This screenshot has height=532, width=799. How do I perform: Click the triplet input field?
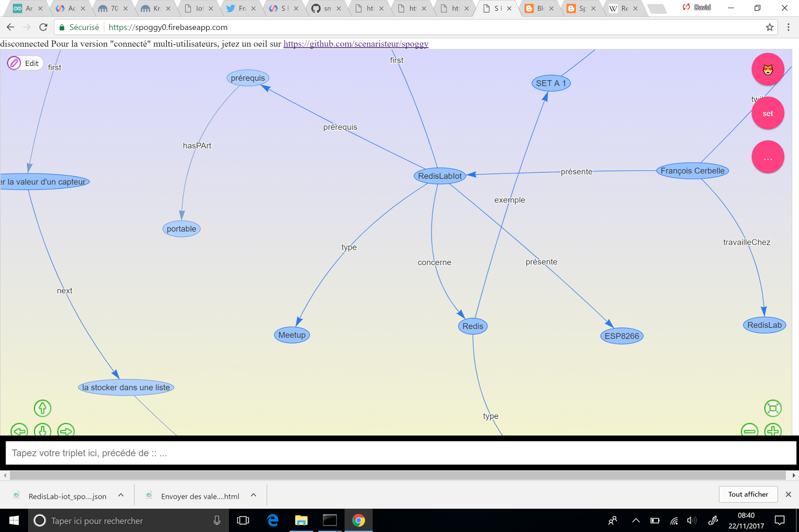pyautogui.click(x=400, y=453)
